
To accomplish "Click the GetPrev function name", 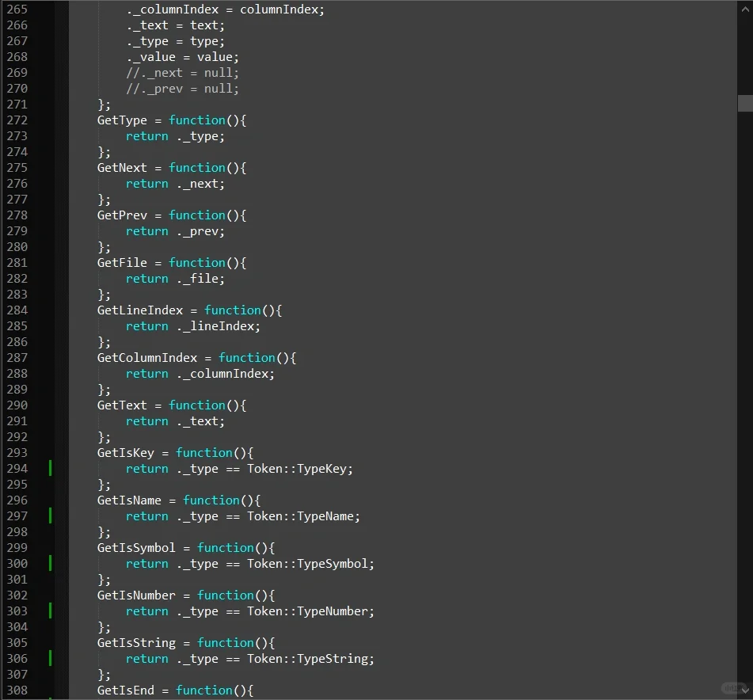I will (122, 215).
